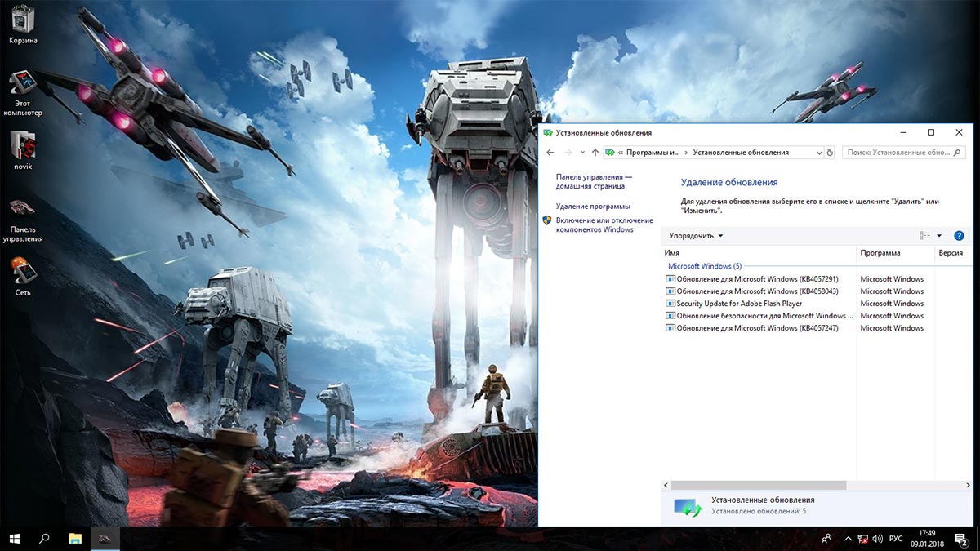Collapse the Microsoft Windows (5) group
980x551 pixels.
click(705, 266)
